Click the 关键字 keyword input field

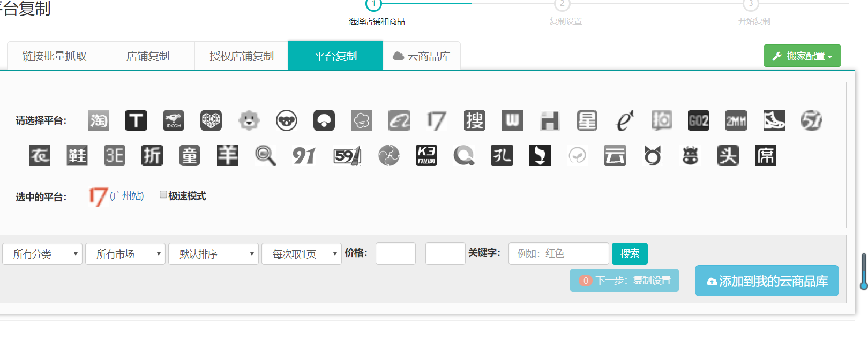click(559, 254)
